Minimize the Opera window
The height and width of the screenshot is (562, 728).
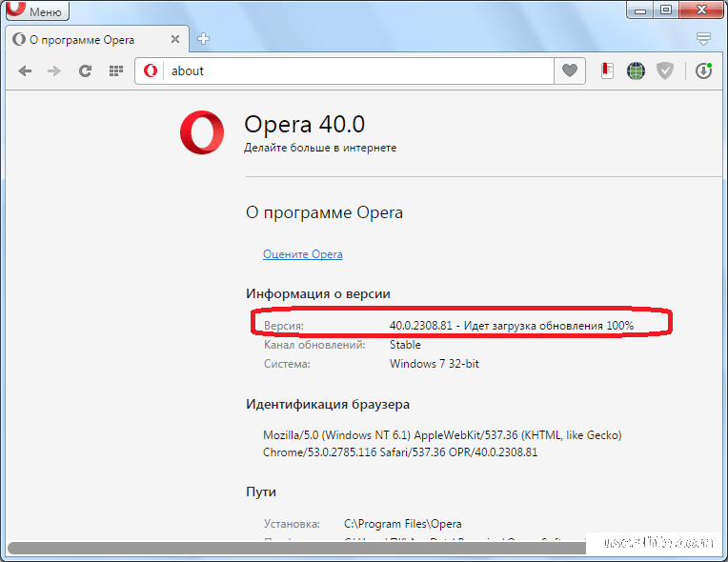tap(640, 10)
